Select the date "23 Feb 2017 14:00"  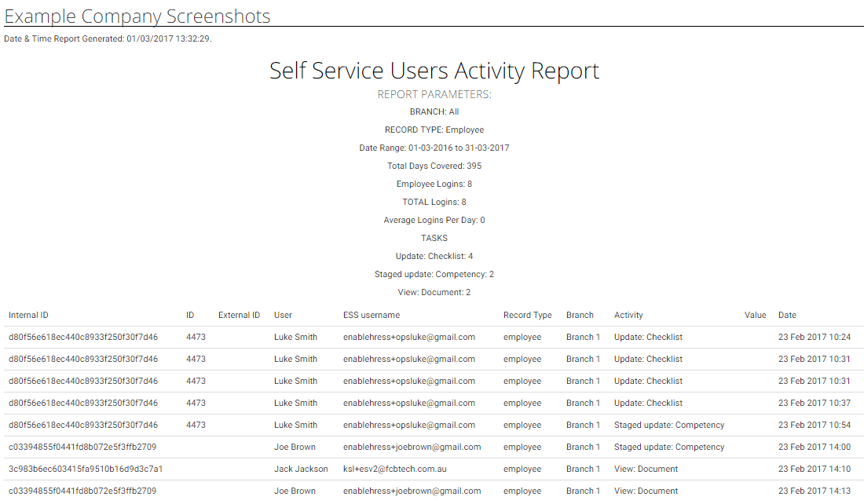click(x=815, y=447)
